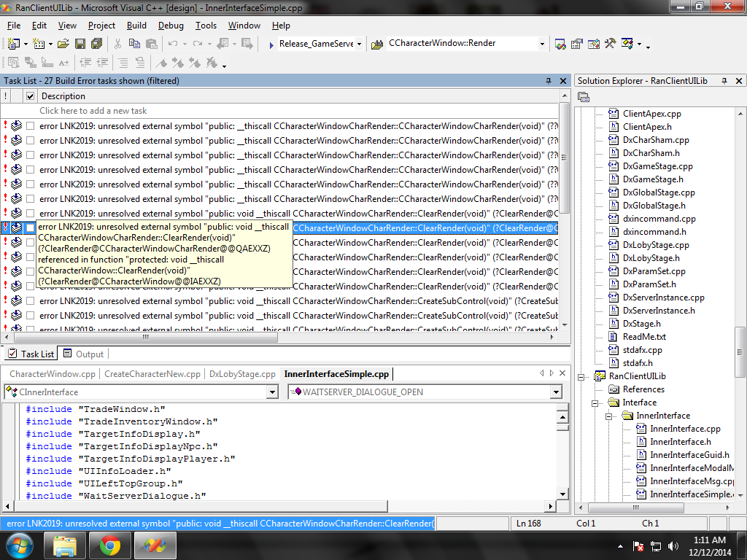Open ReadMe.txt in Solution Explorer
This screenshot has width=747, height=560.
pyautogui.click(x=643, y=337)
